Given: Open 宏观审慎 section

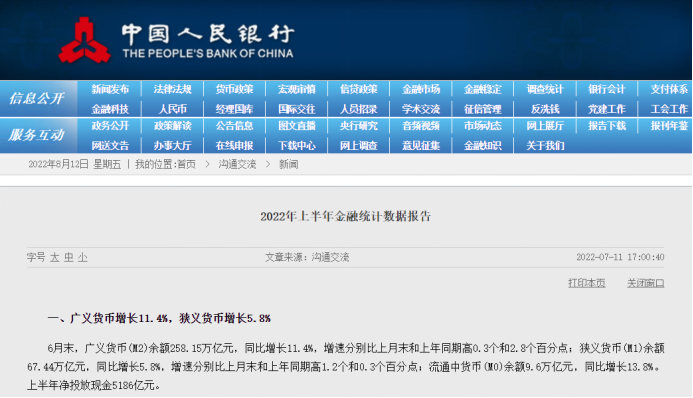Looking at the screenshot, I should 297,89.
